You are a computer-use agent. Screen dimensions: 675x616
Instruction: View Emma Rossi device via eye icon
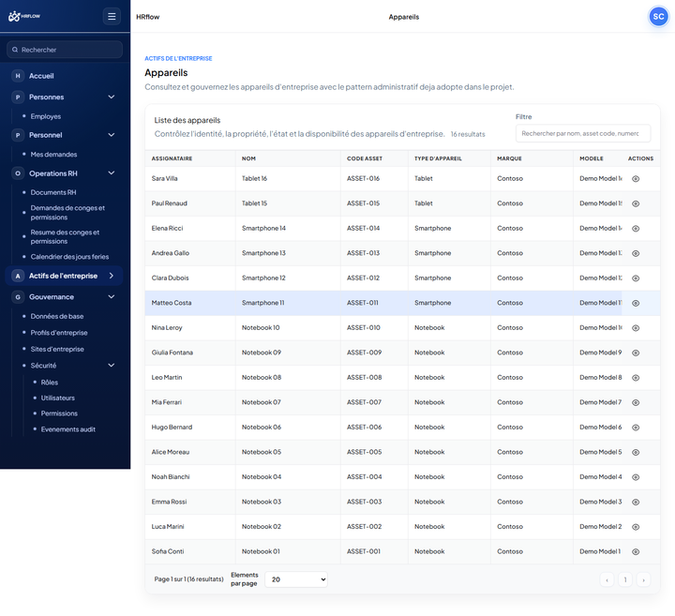[x=636, y=502]
